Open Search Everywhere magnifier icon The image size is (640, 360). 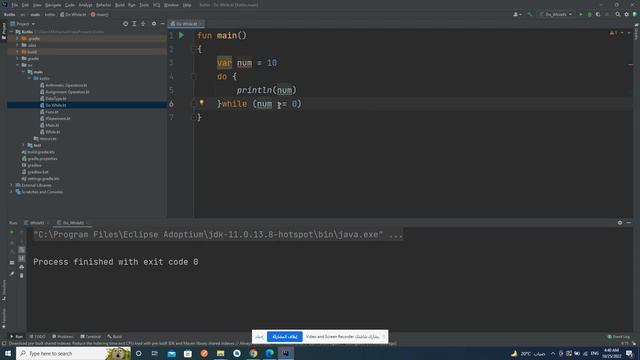coord(618,14)
